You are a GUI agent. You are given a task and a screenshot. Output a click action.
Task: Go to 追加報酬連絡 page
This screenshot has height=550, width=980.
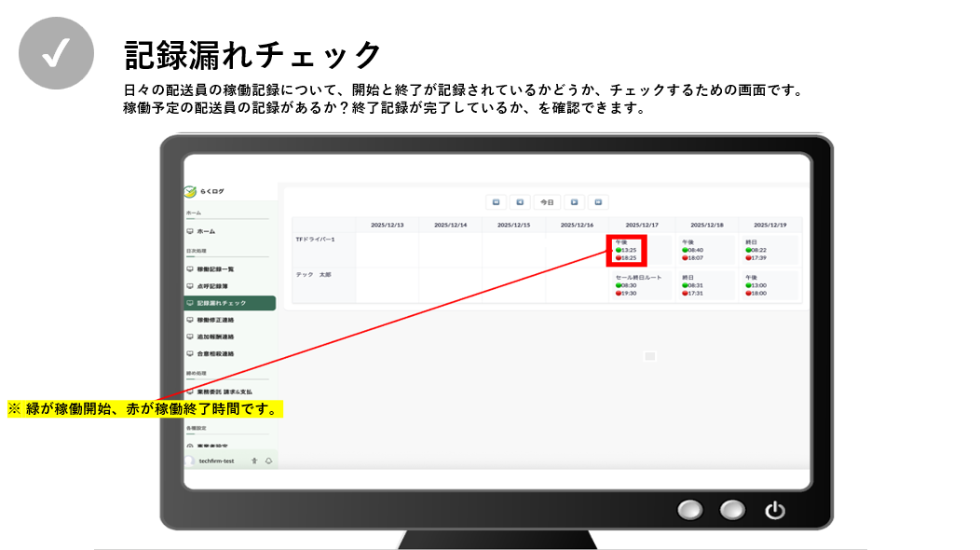[214, 337]
